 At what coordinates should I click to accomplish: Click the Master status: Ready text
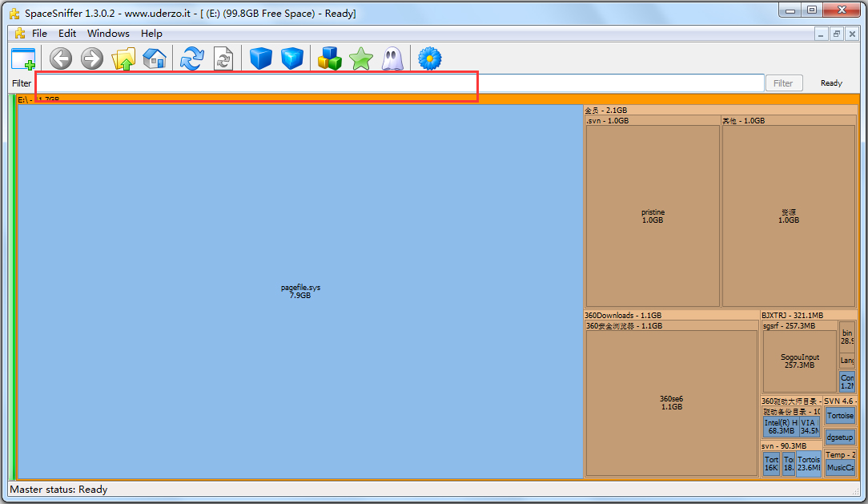[58, 490]
